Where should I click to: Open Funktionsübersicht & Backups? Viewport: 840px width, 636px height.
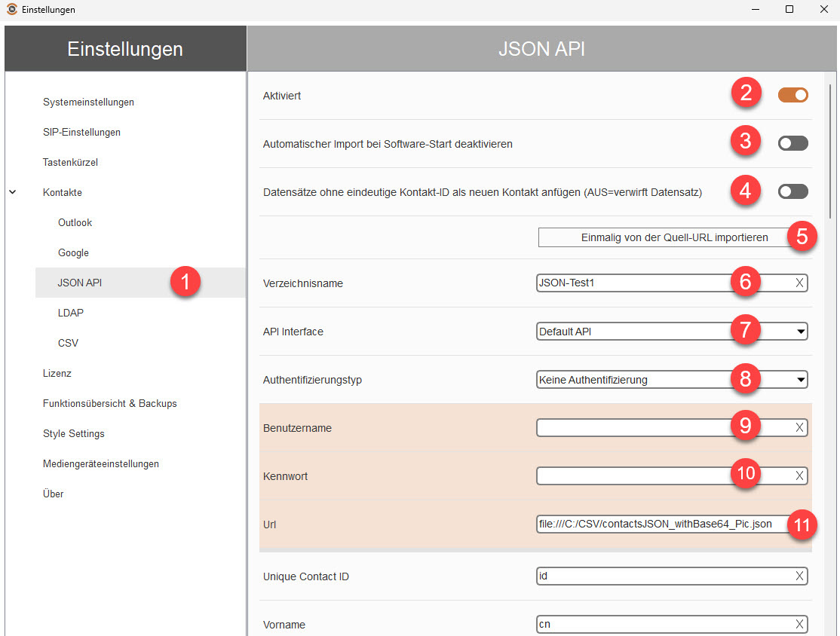[x=110, y=403]
